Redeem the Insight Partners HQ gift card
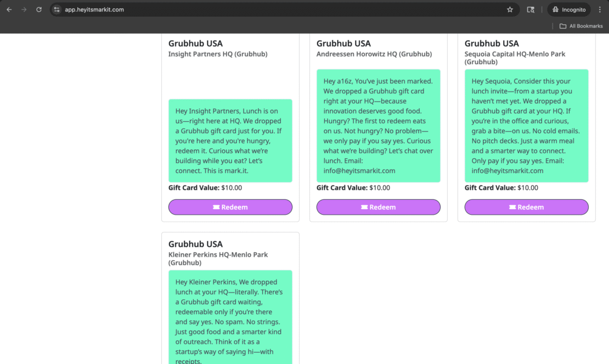Screen dimensions: 609x364 (x=230, y=207)
